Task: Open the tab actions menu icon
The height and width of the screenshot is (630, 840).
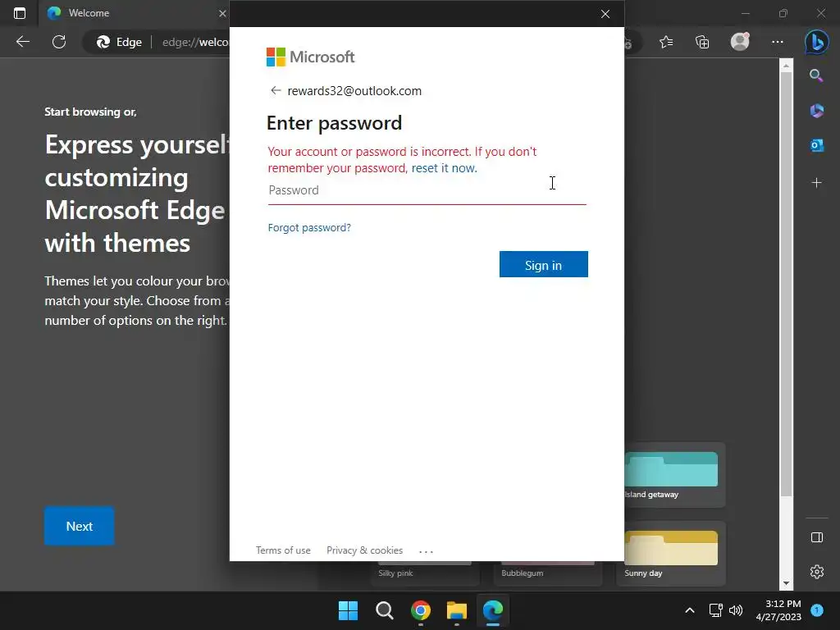Action: click(20, 13)
